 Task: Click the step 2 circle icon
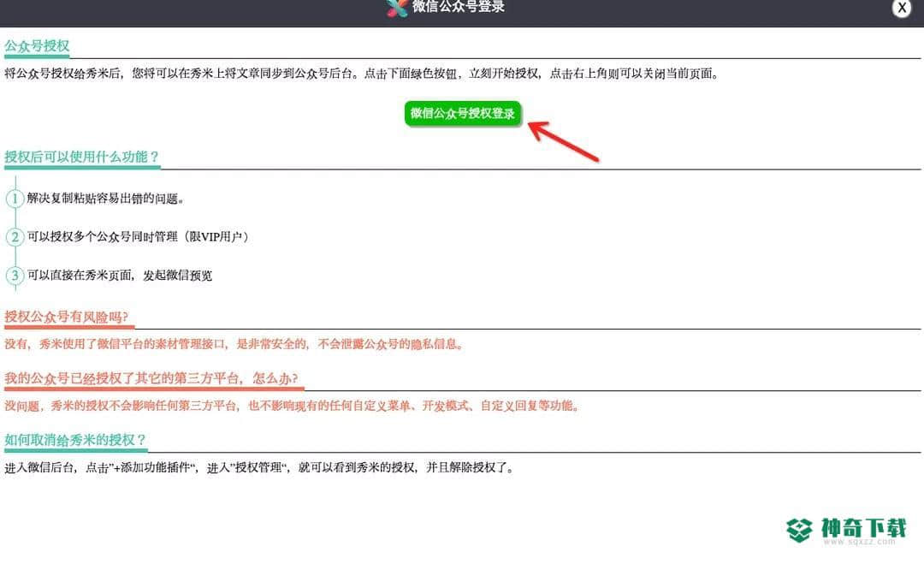[x=15, y=237]
